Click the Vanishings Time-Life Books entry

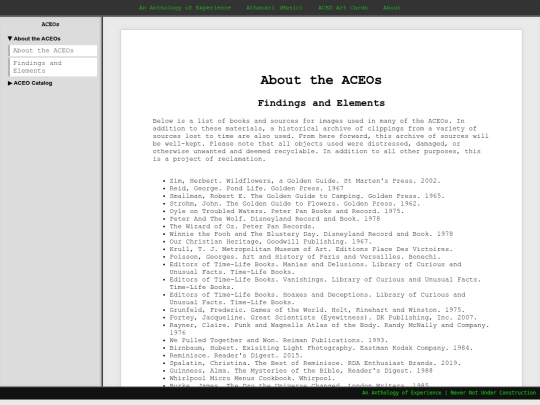[325, 283]
